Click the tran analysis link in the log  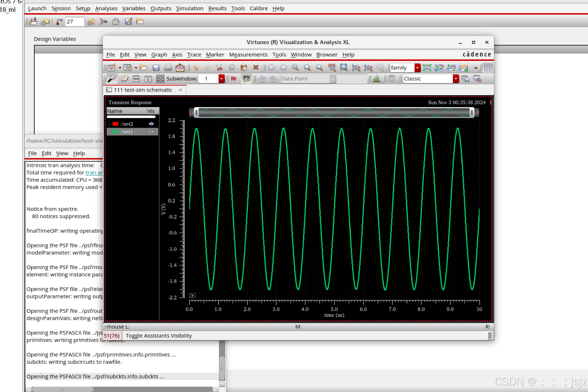click(94, 173)
